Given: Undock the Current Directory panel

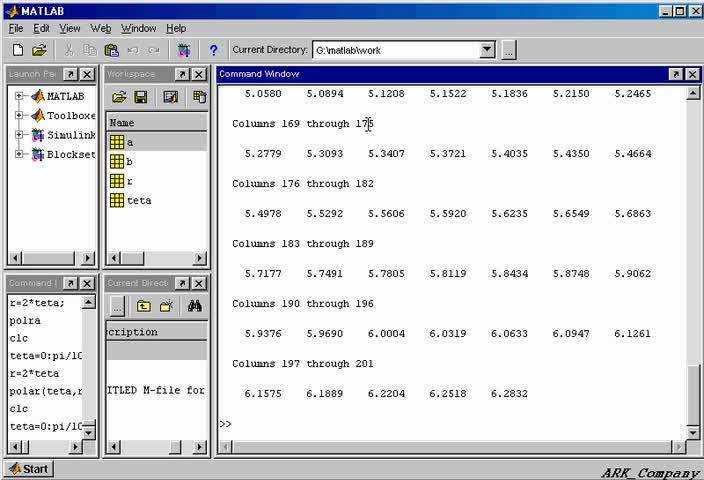Looking at the screenshot, I should click(x=182, y=283).
